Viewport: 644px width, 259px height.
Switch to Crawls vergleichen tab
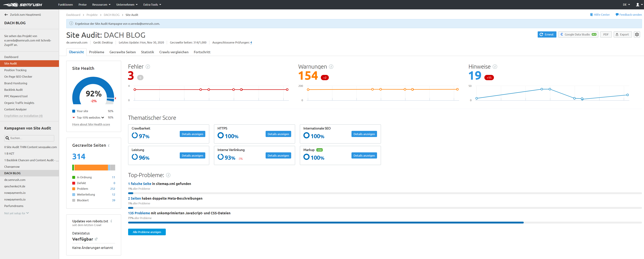174,52
